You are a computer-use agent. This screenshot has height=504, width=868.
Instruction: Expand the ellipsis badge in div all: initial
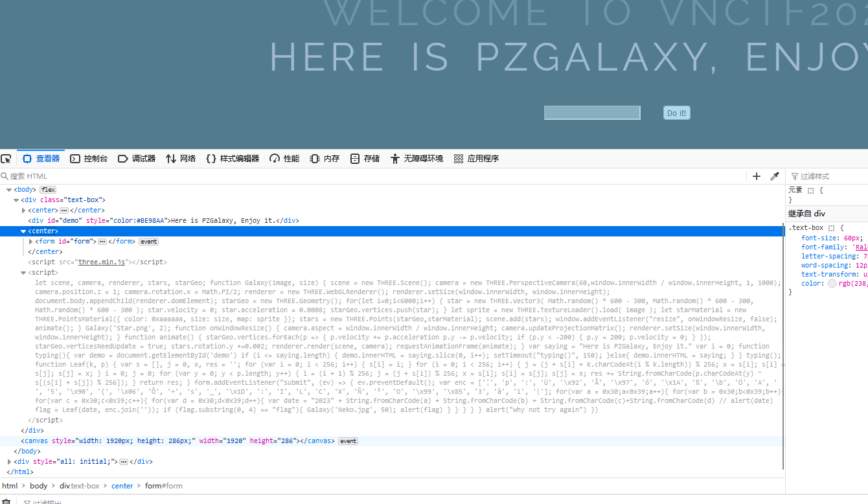123,462
